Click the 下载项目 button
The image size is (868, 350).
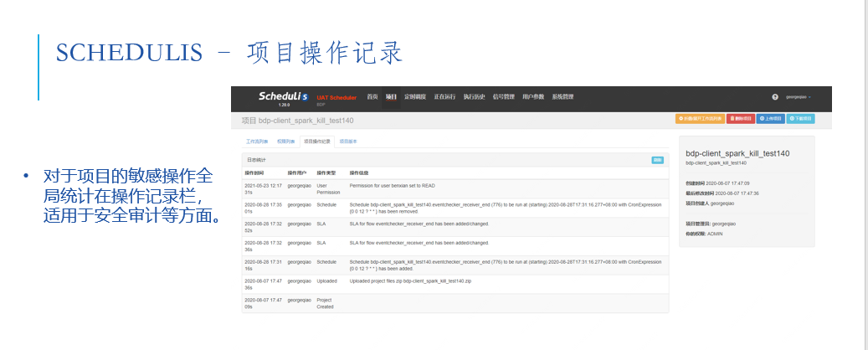click(x=800, y=119)
